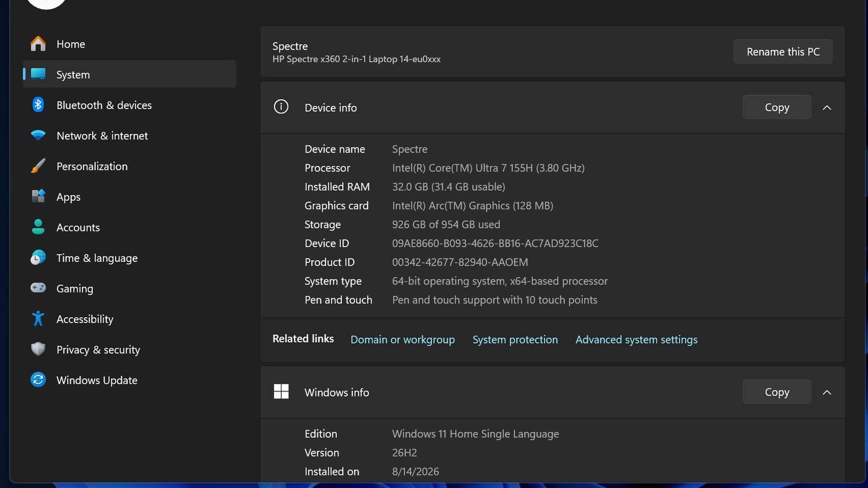Click the Spectre PC name at top
This screenshot has height=488, width=868.
point(290,46)
